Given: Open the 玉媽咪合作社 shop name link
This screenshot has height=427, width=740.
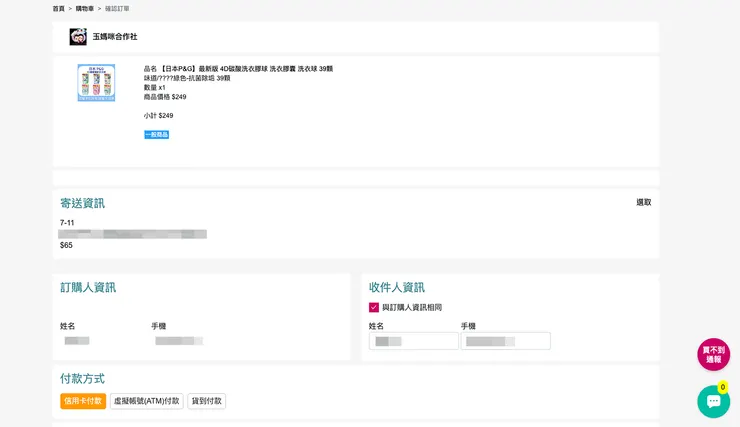Looking at the screenshot, I should (115, 37).
